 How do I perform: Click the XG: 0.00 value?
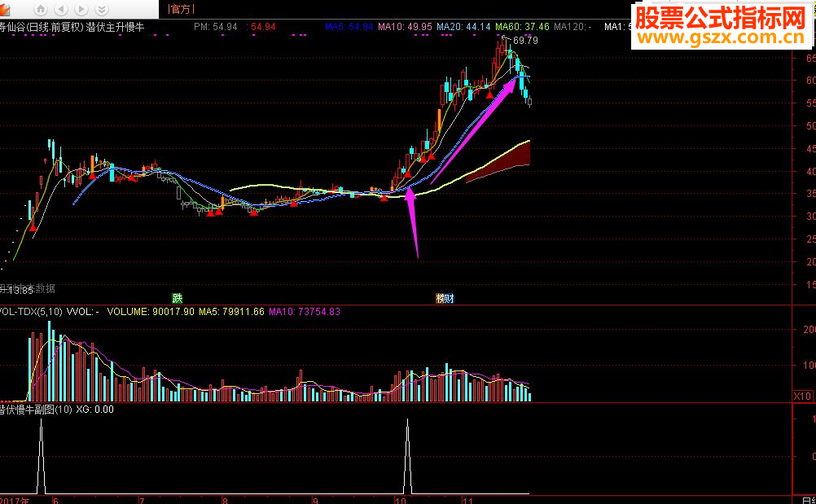tap(94, 410)
